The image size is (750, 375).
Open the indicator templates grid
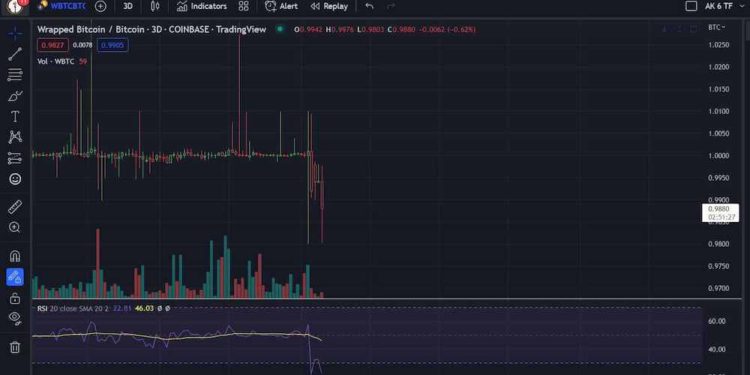(243, 6)
